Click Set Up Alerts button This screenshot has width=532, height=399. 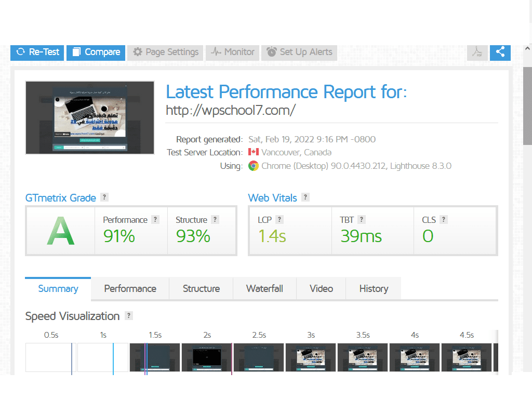point(299,52)
